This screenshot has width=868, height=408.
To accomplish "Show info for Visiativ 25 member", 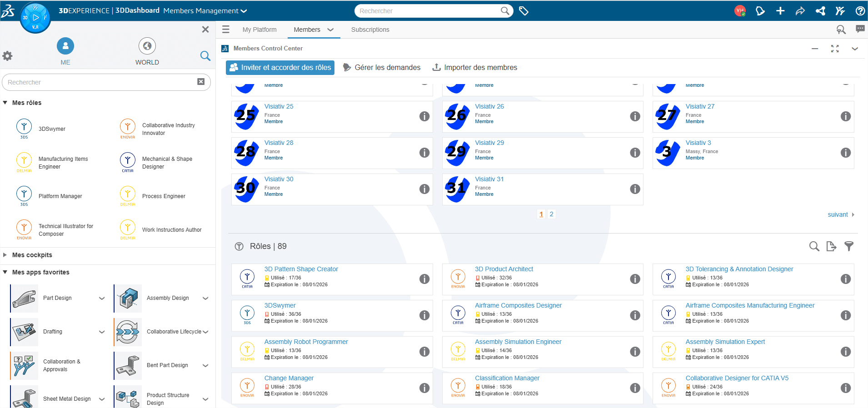I will pos(424,116).
